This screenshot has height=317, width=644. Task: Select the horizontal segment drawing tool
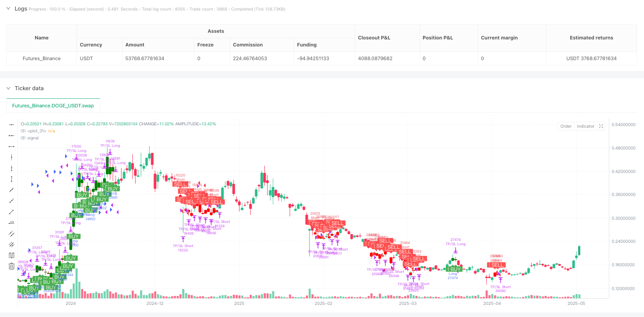[x=11, y=146]
